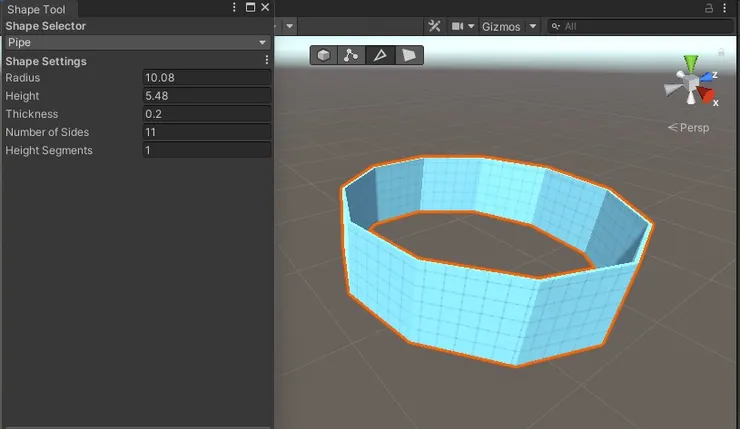Select Object mode in ProBuilder toolbar
This screenshot has width=740, height=429.
(x=324, y=56)
